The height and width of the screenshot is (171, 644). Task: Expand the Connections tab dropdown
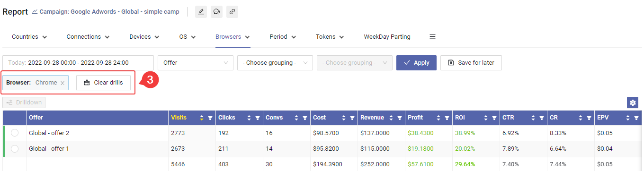click(107, 37)
